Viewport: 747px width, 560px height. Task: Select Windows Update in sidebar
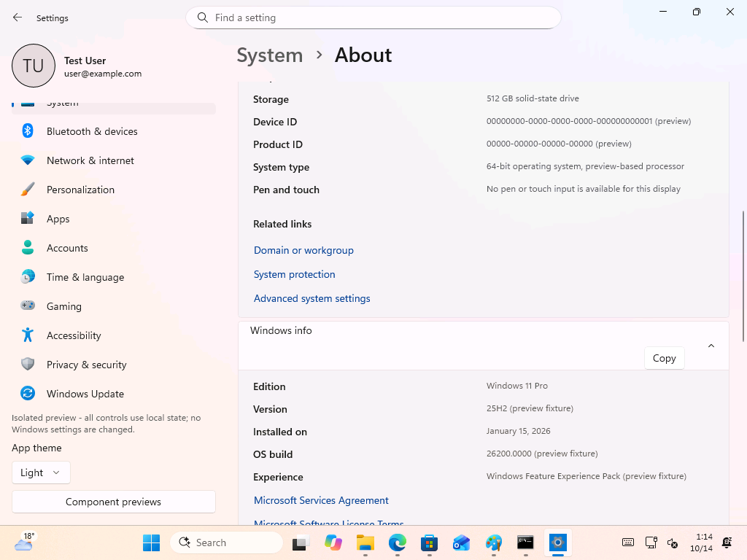113,393
